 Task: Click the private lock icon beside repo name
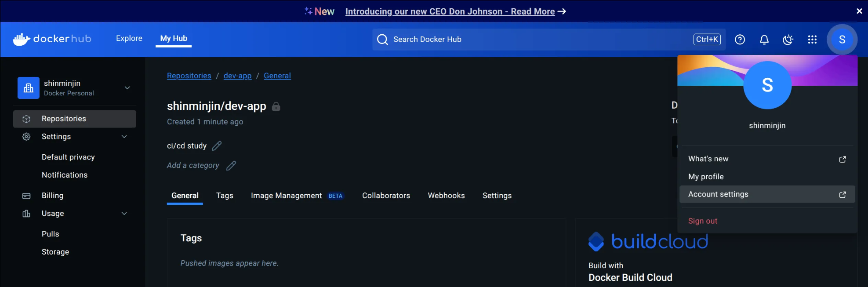[x=276, y=106]
